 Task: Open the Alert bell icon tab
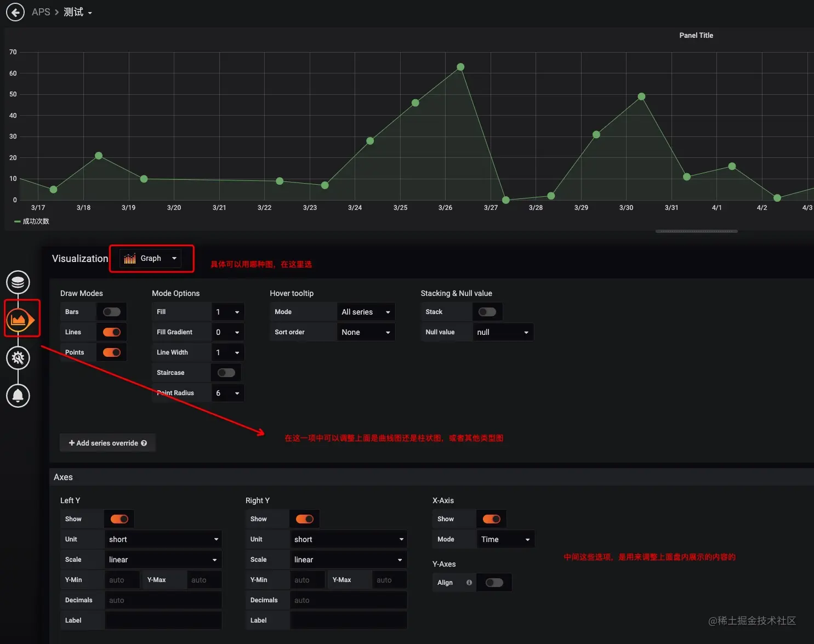point(18,395)
